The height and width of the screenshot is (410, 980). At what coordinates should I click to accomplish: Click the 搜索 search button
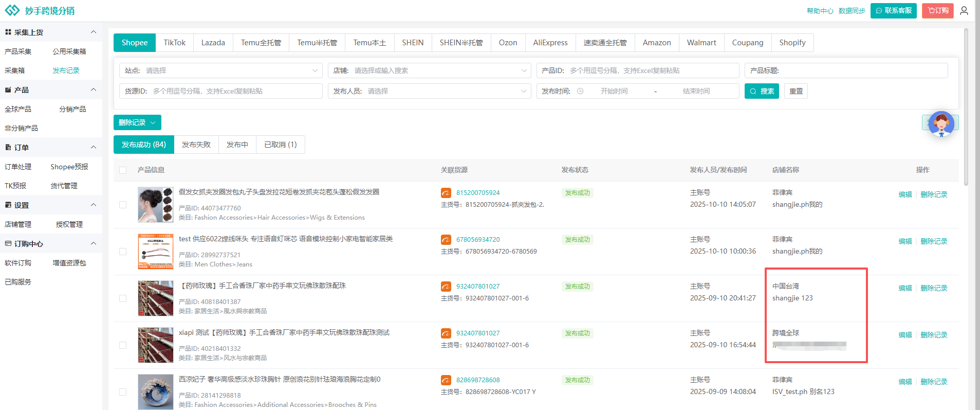[762, 91]
